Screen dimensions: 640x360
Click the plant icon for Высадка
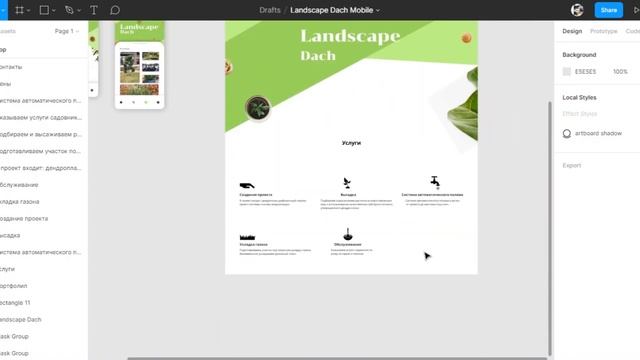click(x=347, y=183)
